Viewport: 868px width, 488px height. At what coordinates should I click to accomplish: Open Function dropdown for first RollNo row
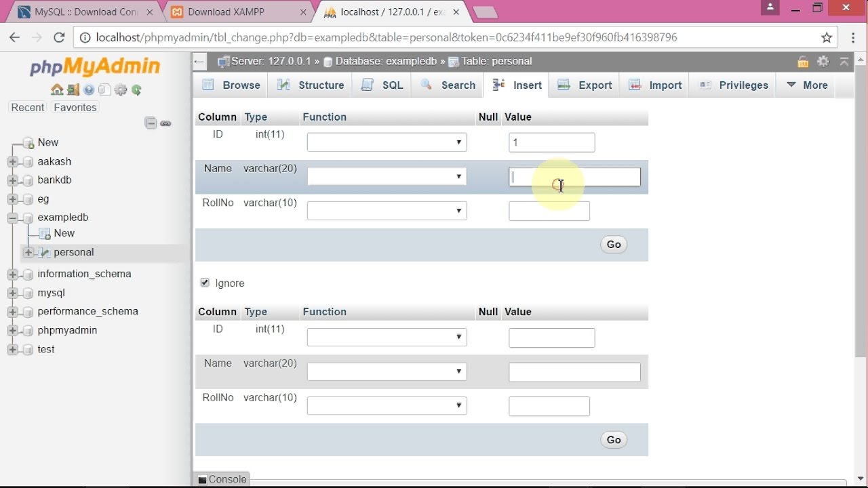(387, 211)
